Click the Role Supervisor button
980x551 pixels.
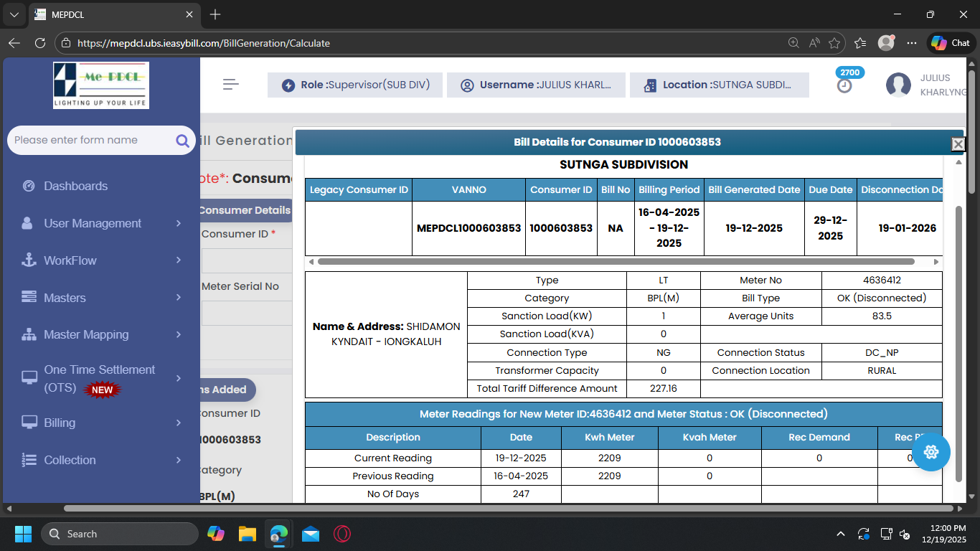[x=355, y=85]
